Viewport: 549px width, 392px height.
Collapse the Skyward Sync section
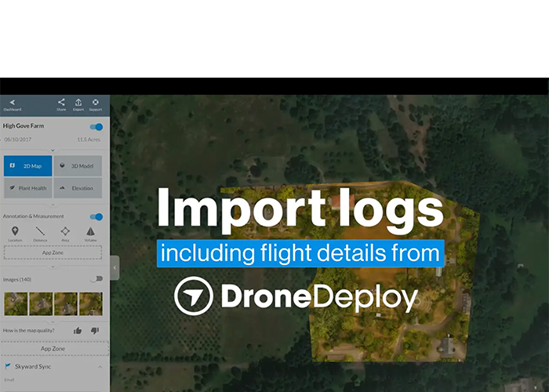[99, 367]
